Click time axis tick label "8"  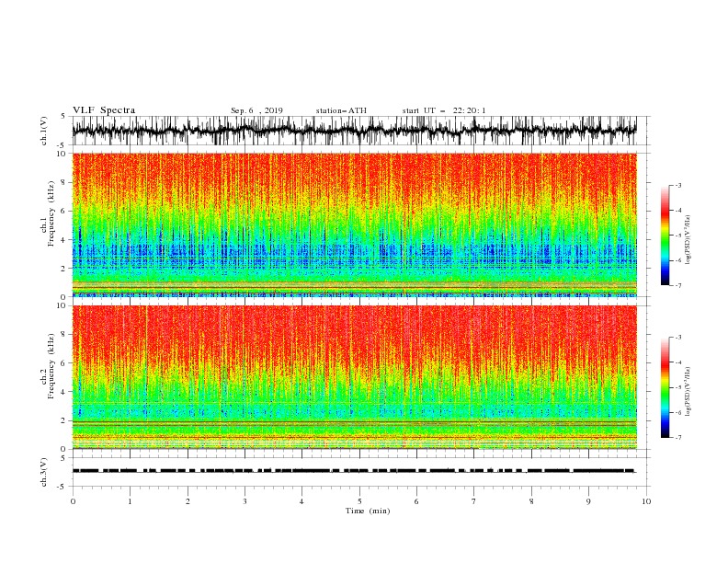[531, 501]
